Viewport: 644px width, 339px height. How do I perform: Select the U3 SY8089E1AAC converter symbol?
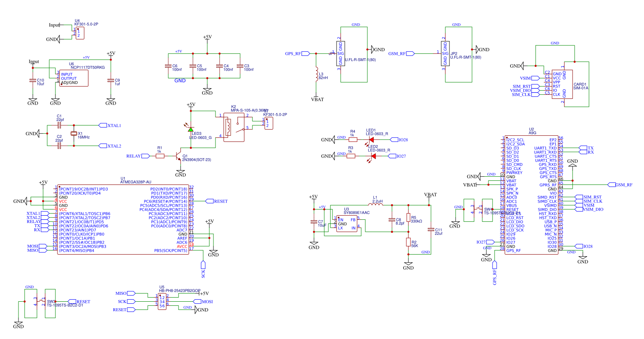(347, 223)
